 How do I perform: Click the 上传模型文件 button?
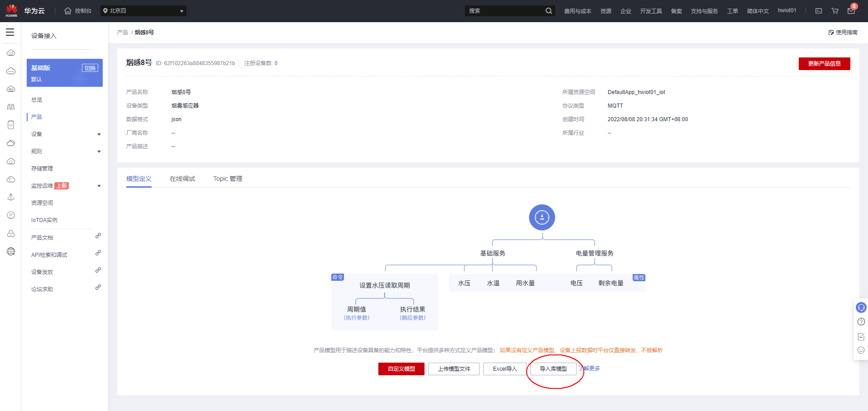point(454,369)
